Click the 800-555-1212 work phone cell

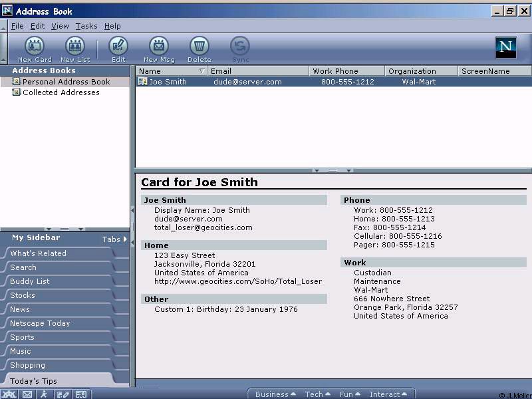coord(347,82)
